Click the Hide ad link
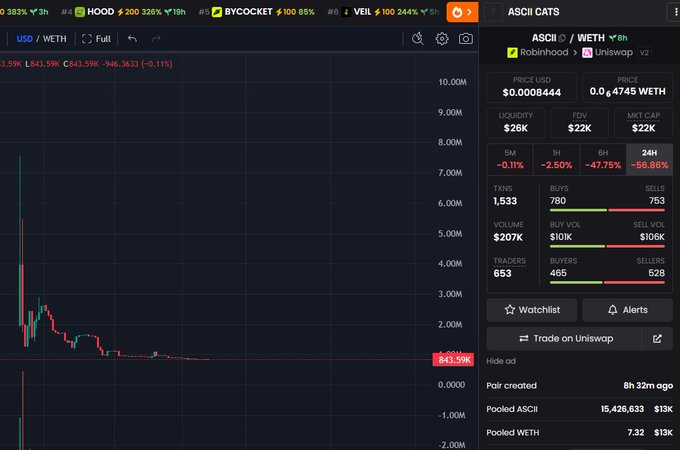 [501, 361]
